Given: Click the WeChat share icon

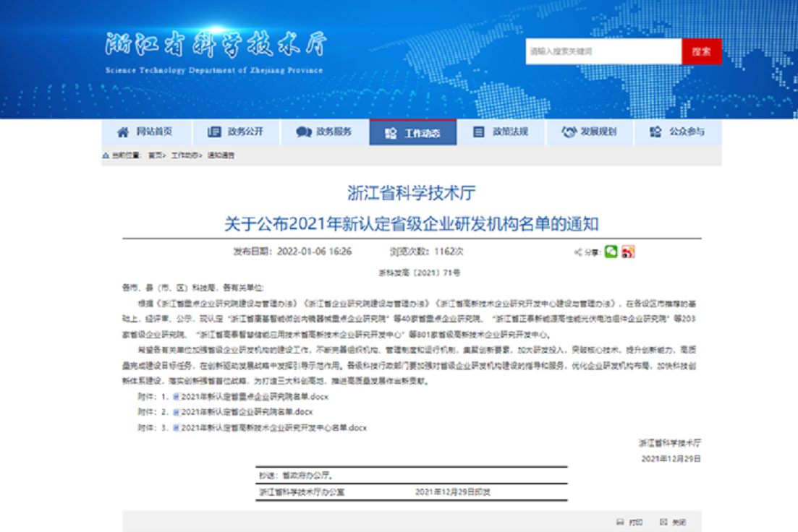Looking at the screenshot, I should coord(612,252).
